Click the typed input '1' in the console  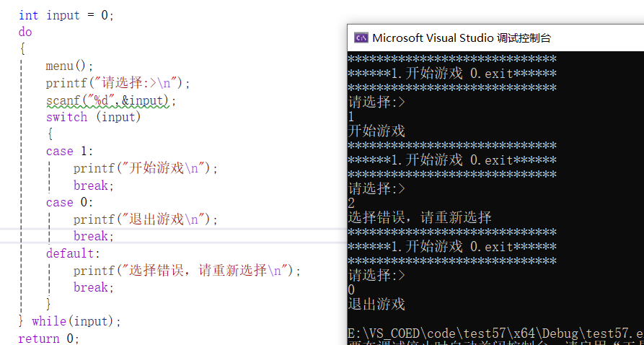[x=351, y=117]
